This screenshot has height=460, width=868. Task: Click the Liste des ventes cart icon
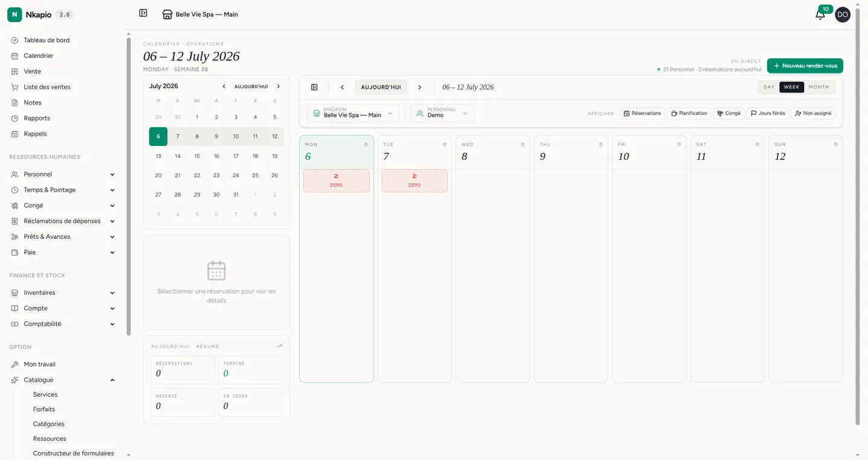click(x=14, y=87)
